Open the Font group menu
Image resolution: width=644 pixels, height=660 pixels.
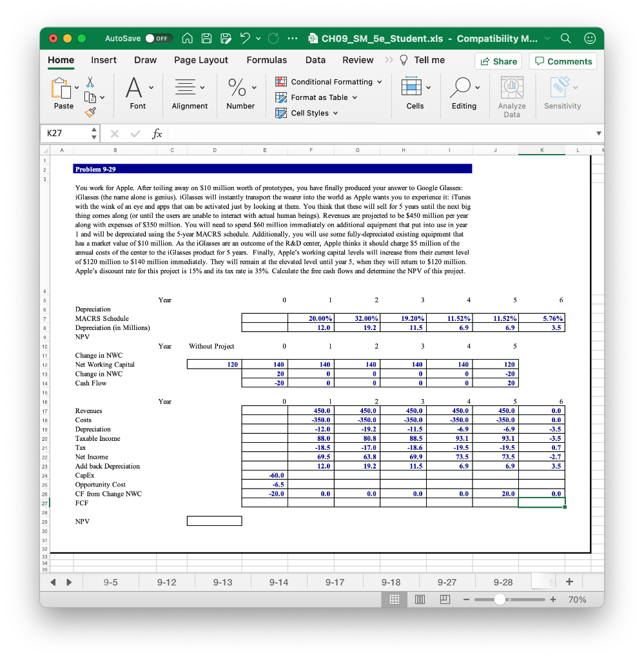(x=139, y=93)
